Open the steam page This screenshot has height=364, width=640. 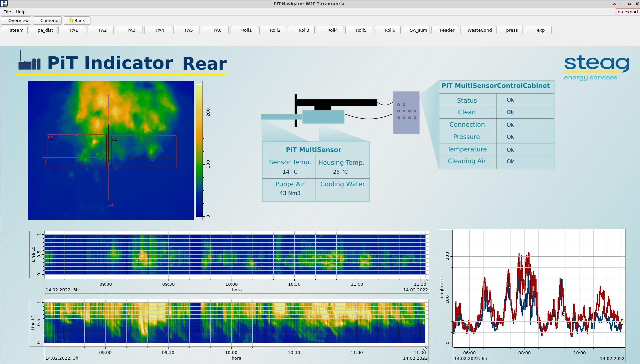coord(14,30)
